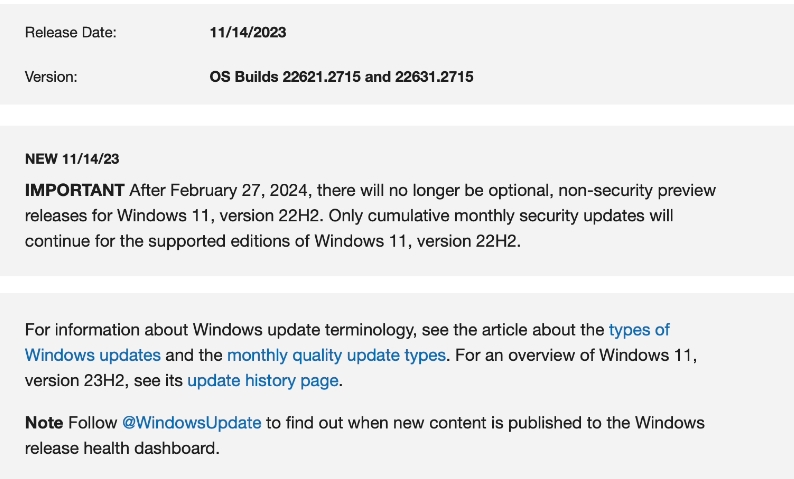This screenshot has width=794, height=479.
Task: Click For information about Windows update terminology text
Action: [220, 330]
